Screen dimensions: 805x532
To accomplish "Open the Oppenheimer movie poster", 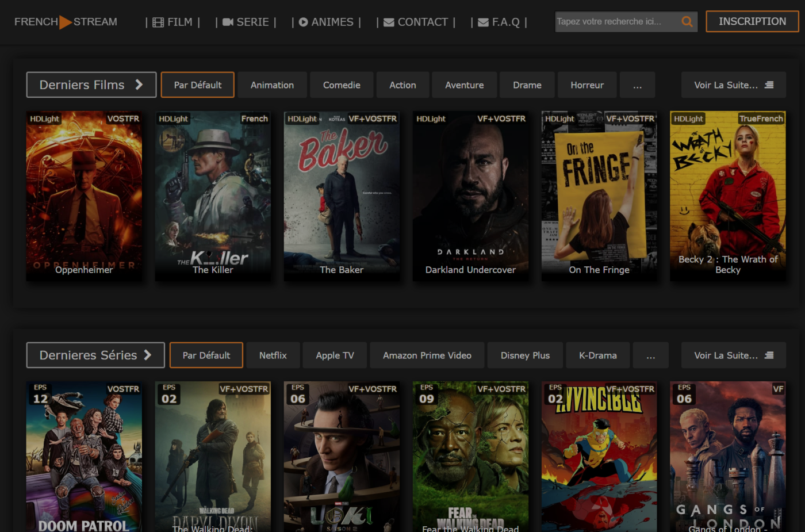I will click(x=84, y=196).
